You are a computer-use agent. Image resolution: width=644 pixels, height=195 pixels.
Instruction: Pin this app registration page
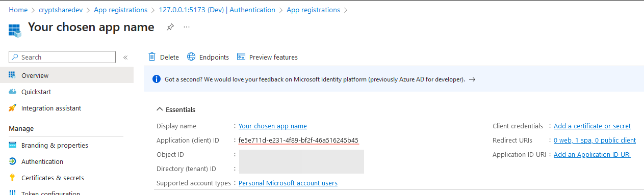tap(170, 27)
